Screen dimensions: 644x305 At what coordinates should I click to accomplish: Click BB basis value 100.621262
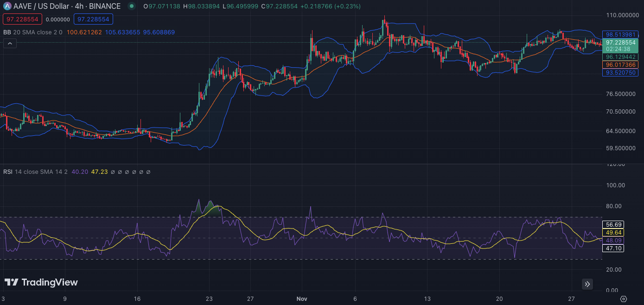coord(84,32)
